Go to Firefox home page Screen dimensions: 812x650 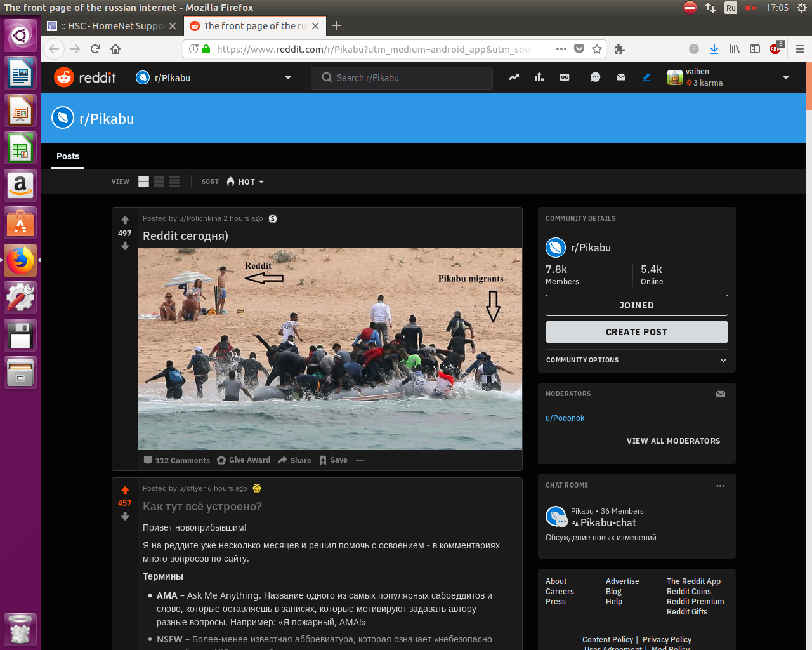(115, 49)
